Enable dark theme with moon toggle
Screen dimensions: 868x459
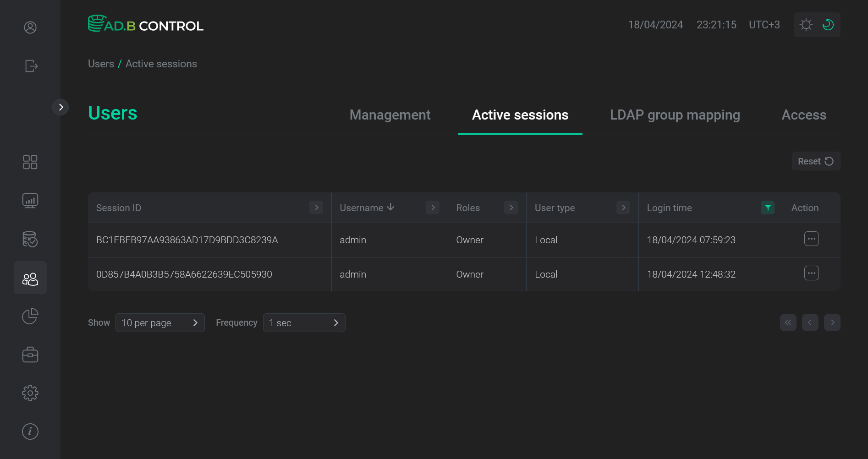point(828,24)
